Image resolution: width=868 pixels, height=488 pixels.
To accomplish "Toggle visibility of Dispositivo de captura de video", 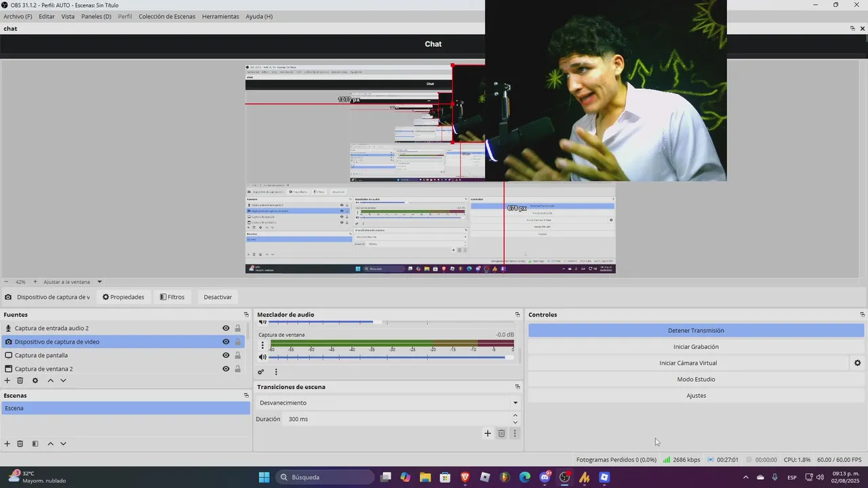I will pos(226,342).
